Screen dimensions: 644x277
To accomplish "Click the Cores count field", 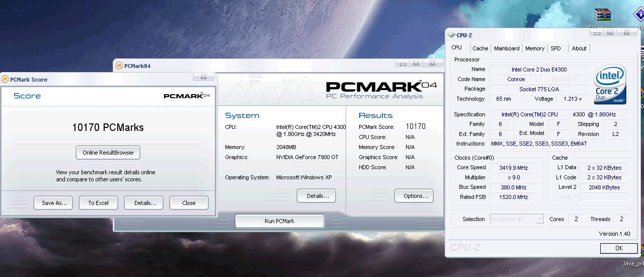I will pyautogui.click(x=576, y=219).
